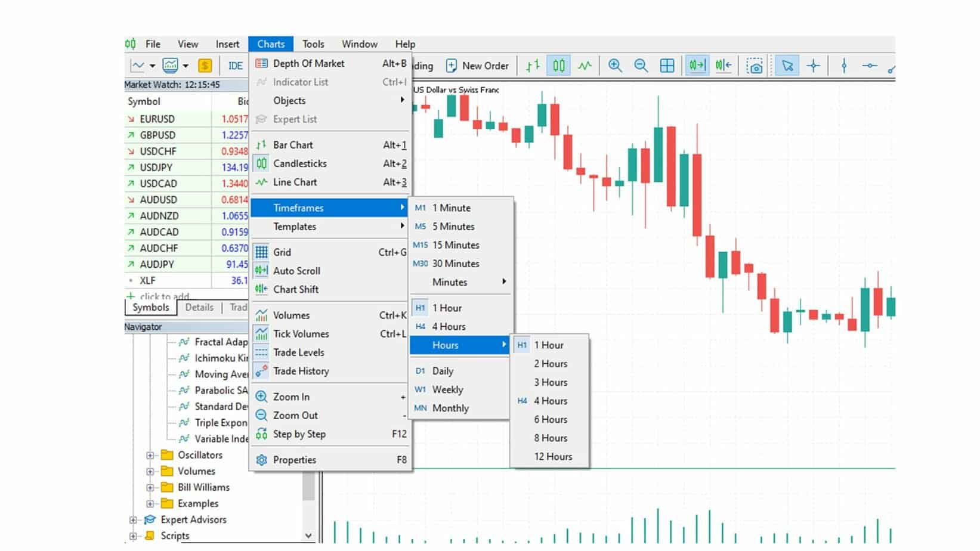Expand the Objects submenu
The height and width of the screenshot is (551, 980).
click(x=331, y=101)
